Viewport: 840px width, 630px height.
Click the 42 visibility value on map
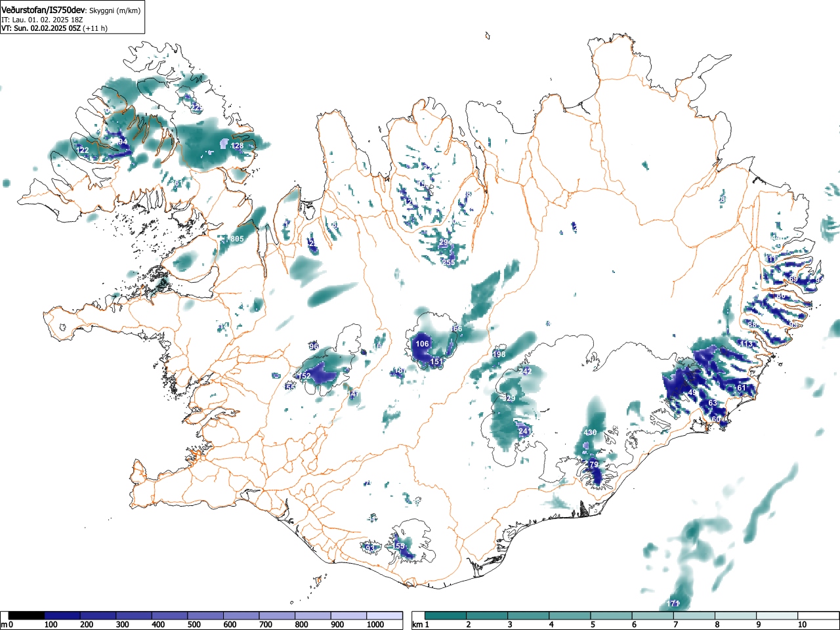(527, 371)
